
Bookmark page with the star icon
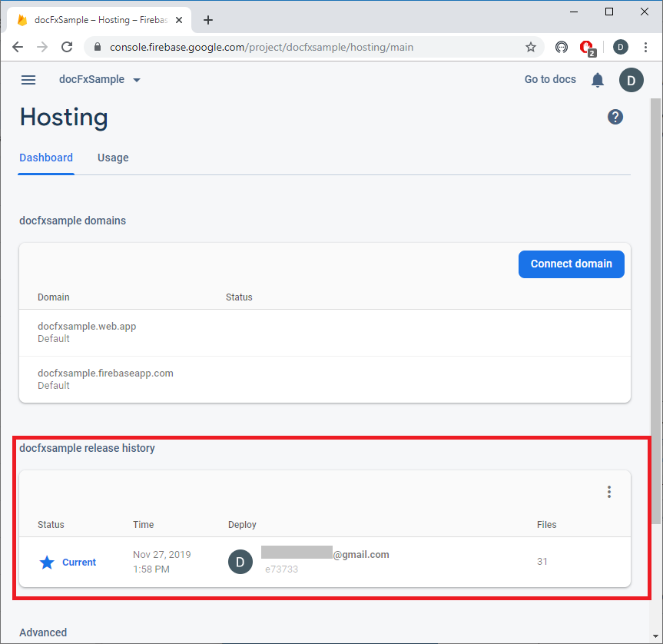coord(530,48)
